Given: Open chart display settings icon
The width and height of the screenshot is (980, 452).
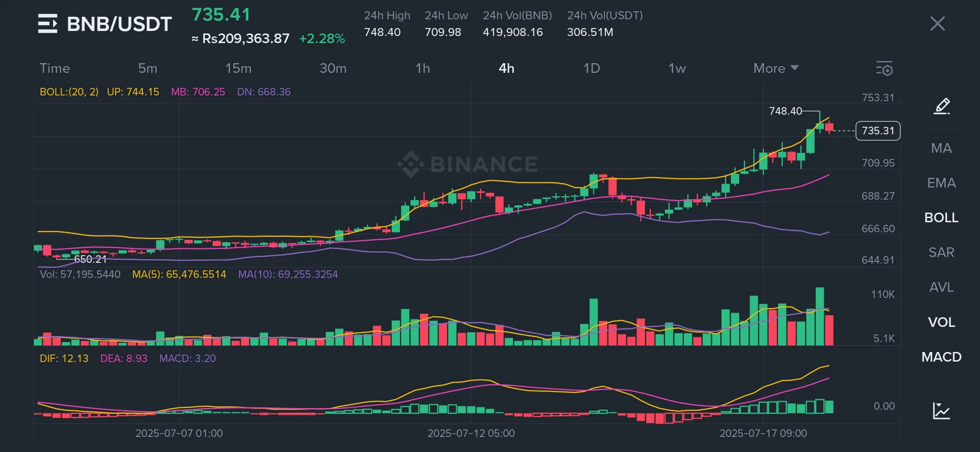Looking at the screenshot, I should [x=885, y=69].
